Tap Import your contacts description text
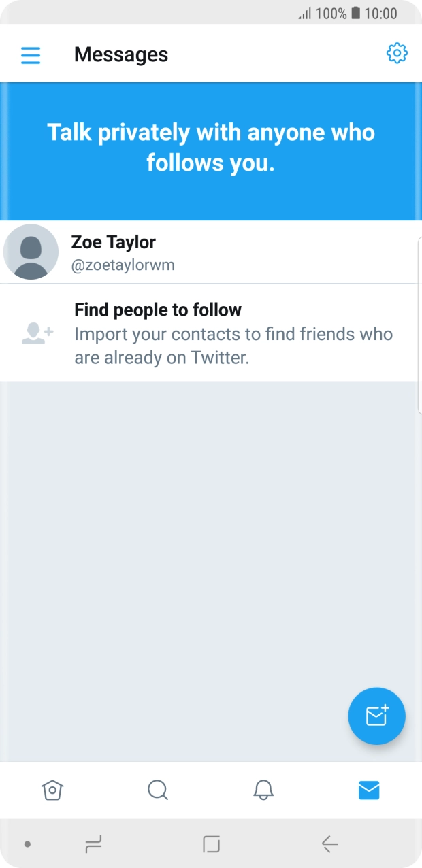Screen dimensions: 422x868 pyautogui.click(x=233, y=346)
